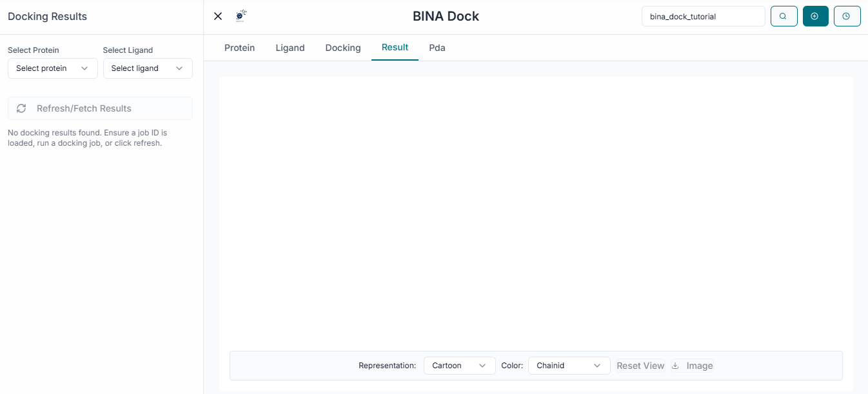Expand the Chainid color dropdown

(569, 366)
